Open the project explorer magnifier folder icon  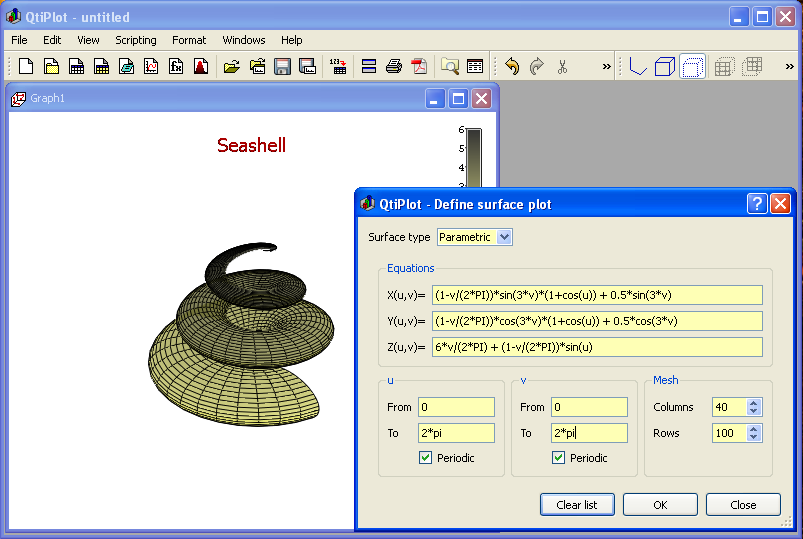click(450, 67)
